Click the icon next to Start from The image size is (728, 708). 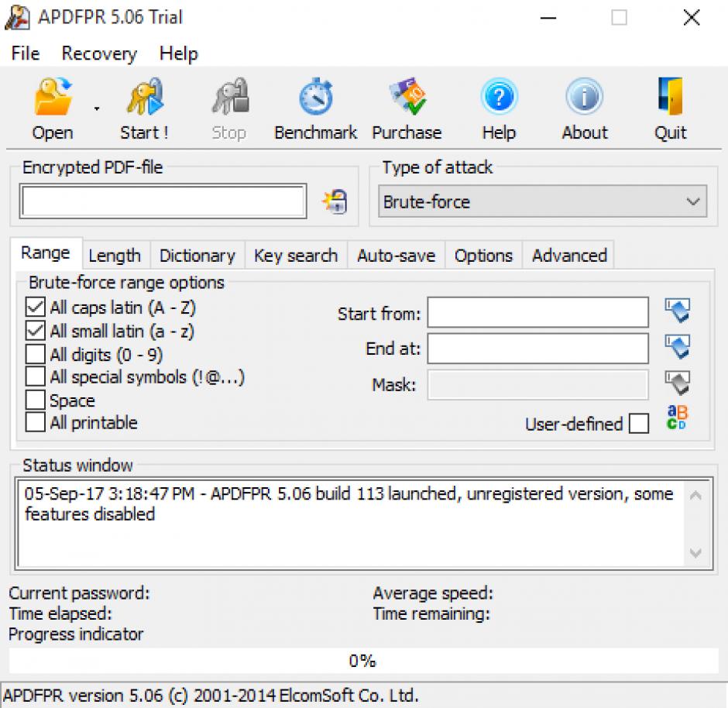coord(678,311)
